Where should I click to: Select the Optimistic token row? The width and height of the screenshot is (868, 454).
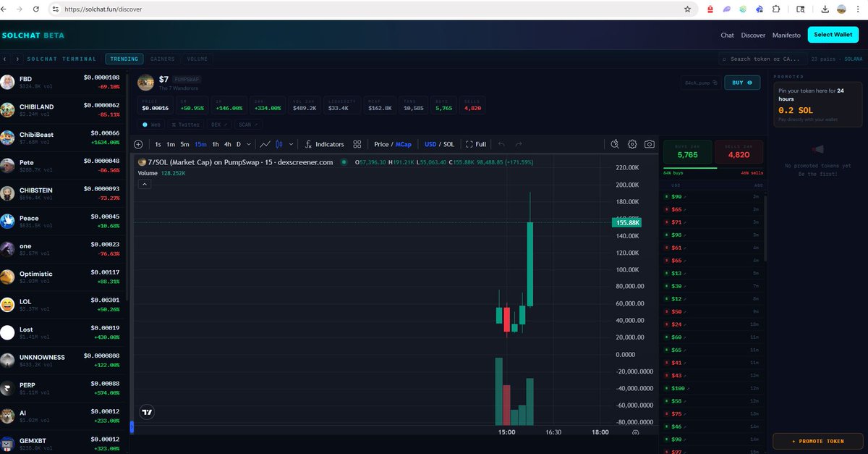click(x=63, y=277)
